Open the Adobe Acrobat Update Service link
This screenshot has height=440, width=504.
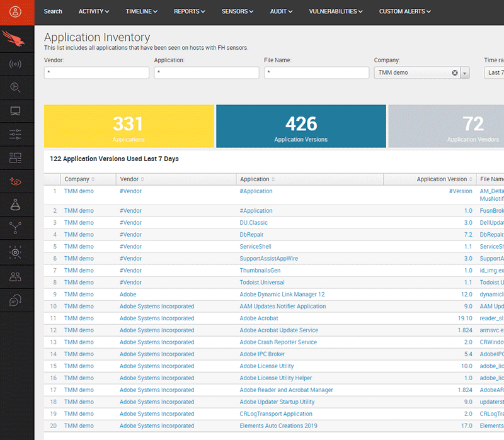[278, 330]
